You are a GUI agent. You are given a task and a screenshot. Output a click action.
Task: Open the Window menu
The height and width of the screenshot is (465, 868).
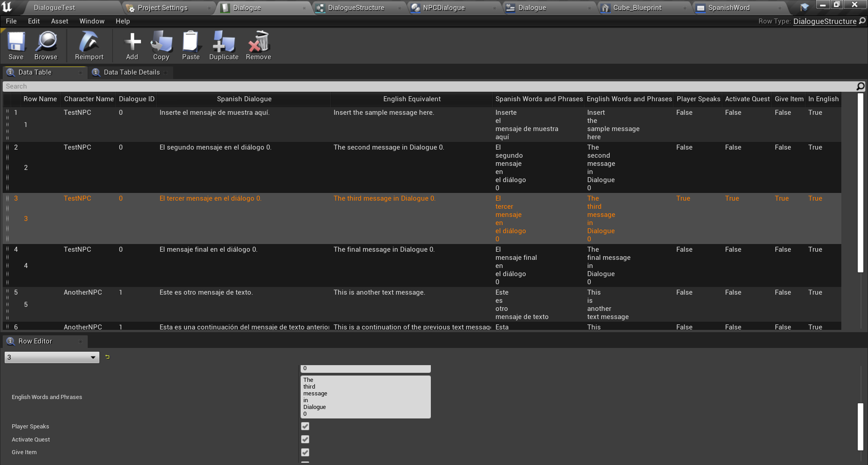[x=92, y=21]
